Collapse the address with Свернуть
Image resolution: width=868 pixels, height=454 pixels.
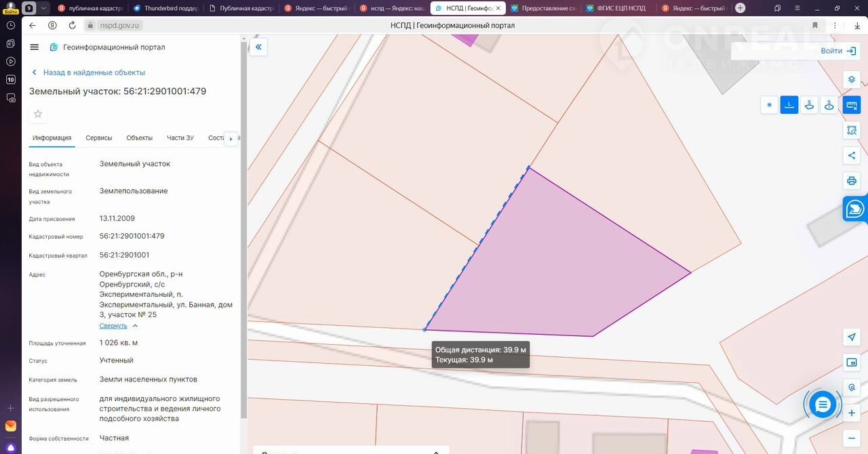pos(113,326)
